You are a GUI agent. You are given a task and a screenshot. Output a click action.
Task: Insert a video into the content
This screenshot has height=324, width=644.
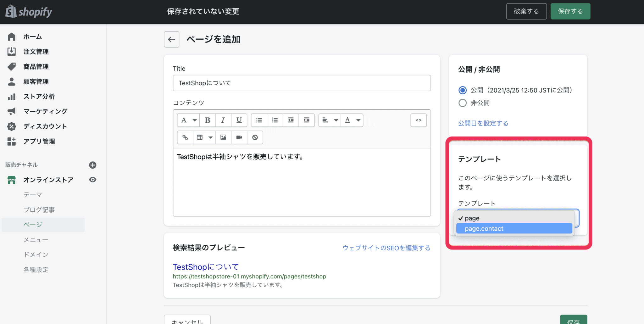click(x=239, y=137)
